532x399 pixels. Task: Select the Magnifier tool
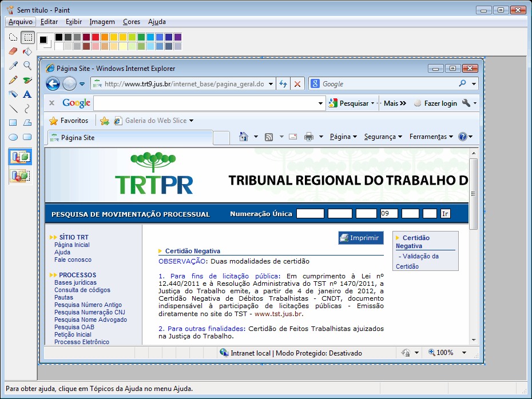(27, 65)
